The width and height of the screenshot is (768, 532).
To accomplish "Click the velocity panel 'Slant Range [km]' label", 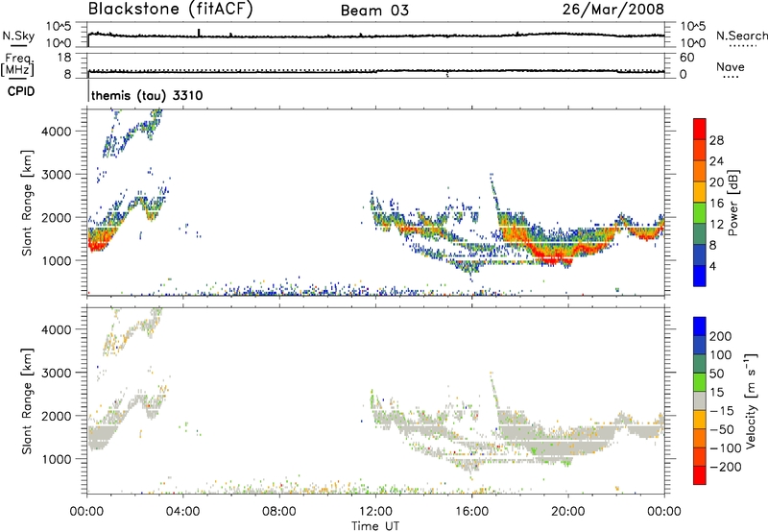I will click(27, 401).
